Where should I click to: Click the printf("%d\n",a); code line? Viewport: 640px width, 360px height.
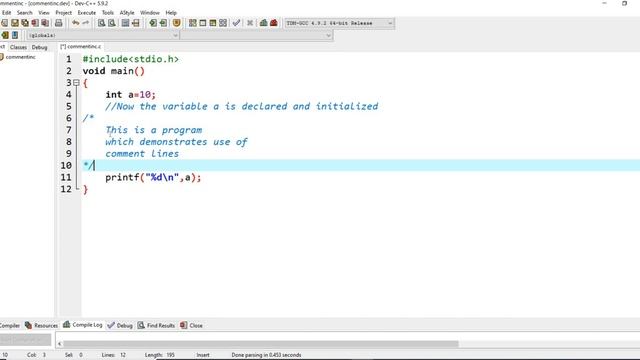click(x=153, y=178)
